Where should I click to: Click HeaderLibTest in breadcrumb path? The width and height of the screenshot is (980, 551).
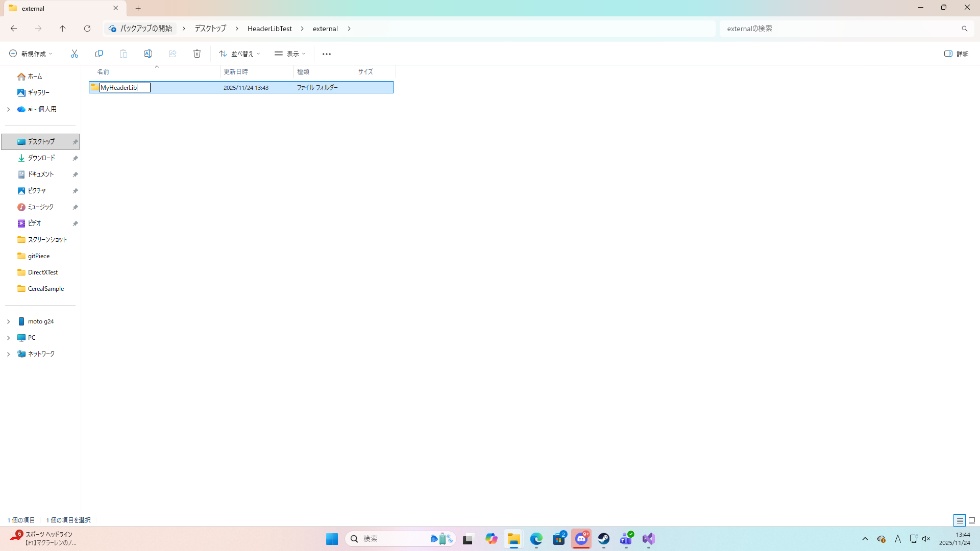(269, 29)
